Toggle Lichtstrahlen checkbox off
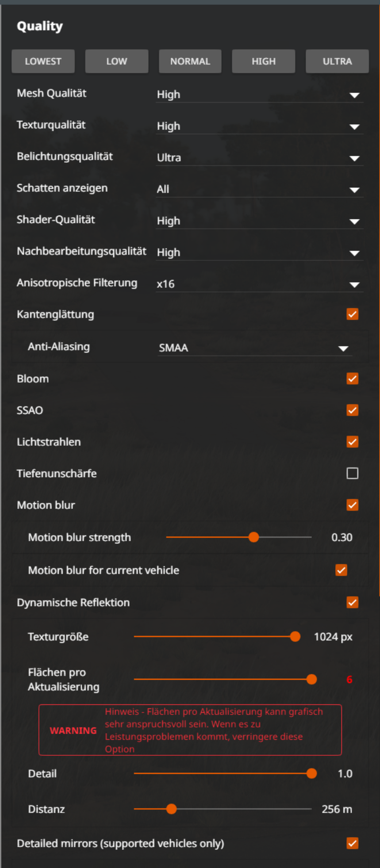This screenshot has width=380, height=868. click(x=353, y=442)
